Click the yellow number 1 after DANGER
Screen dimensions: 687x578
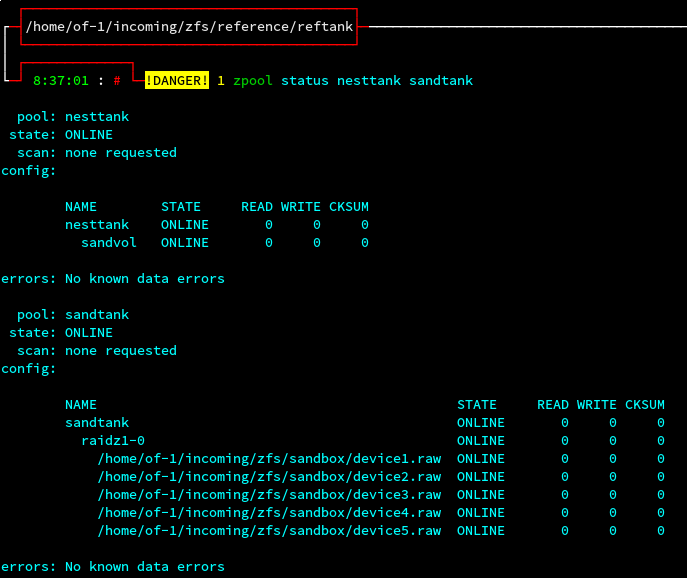pos(221,81)
